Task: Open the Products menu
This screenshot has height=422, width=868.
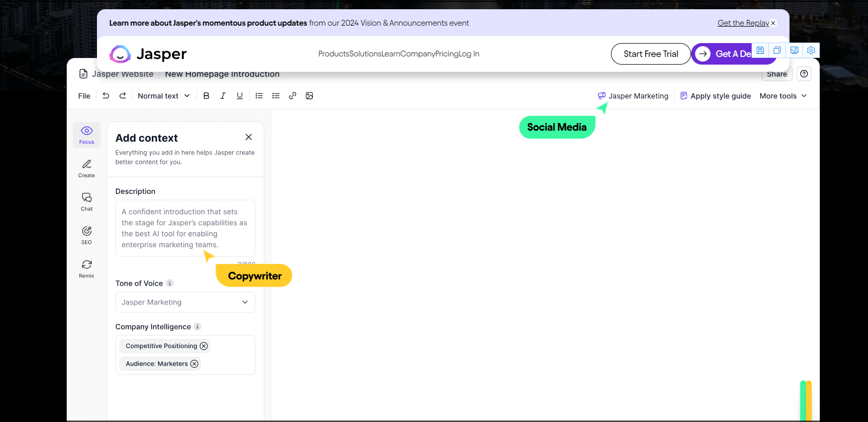Action: click(333, 54)
